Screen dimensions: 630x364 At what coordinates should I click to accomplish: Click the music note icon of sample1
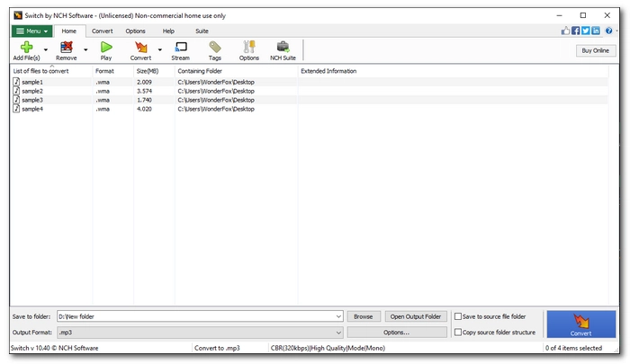[16, 82]
